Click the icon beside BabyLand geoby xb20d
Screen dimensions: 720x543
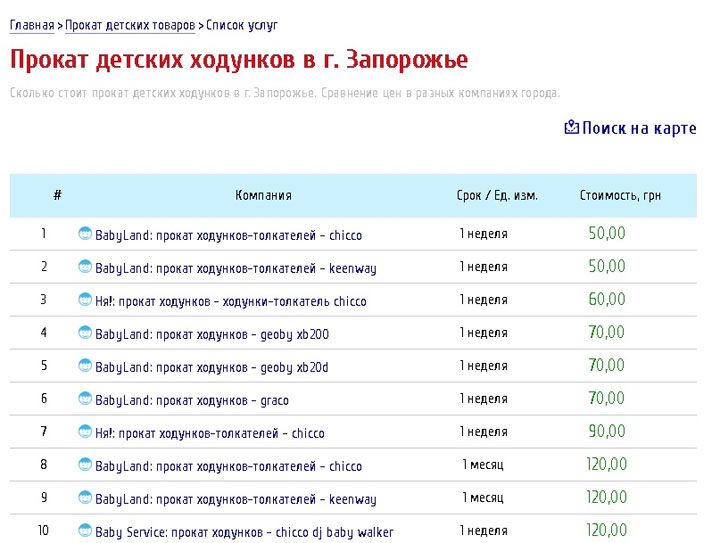click(85, 366)
